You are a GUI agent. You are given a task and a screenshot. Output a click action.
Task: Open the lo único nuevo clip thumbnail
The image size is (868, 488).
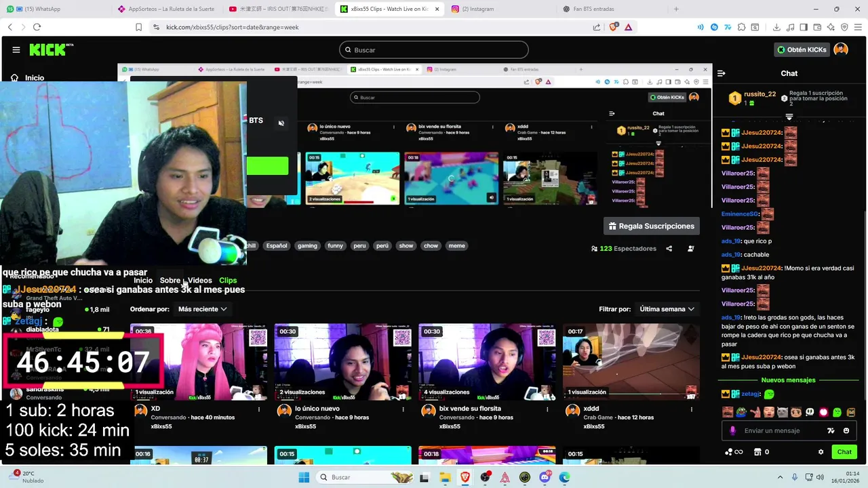click(342, 362)
